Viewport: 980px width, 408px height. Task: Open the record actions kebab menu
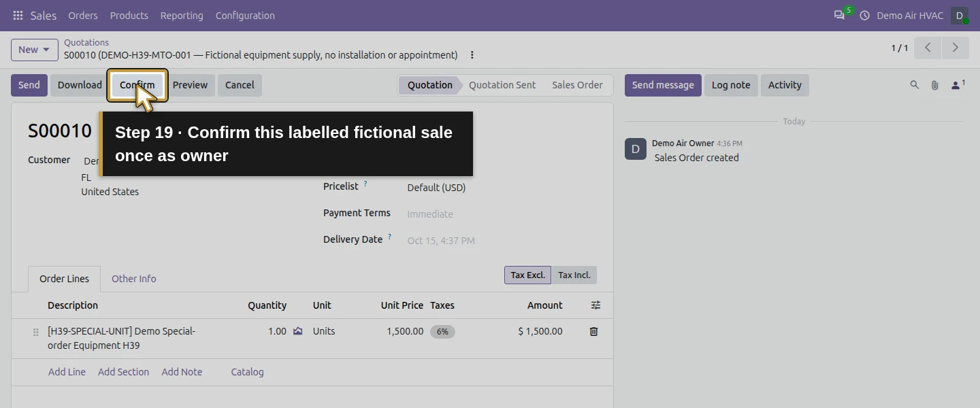pos(472,55)
